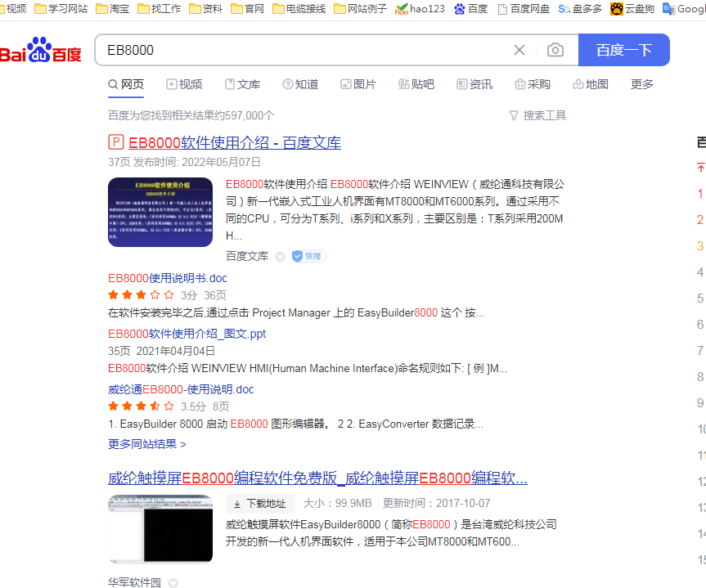Switch to the 视频 tab
The image size is (706, 588).
coord(184,84)
